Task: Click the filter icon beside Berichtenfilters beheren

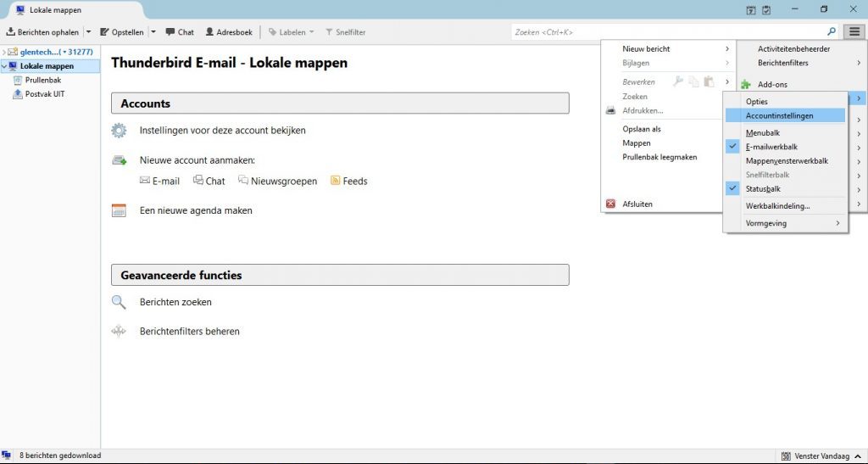Action: [x=119, y=331]
